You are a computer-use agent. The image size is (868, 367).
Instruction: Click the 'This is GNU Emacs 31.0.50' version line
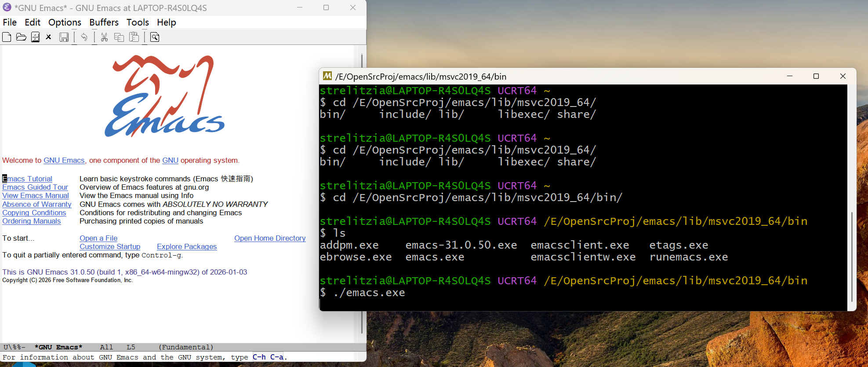pos(125,272)
